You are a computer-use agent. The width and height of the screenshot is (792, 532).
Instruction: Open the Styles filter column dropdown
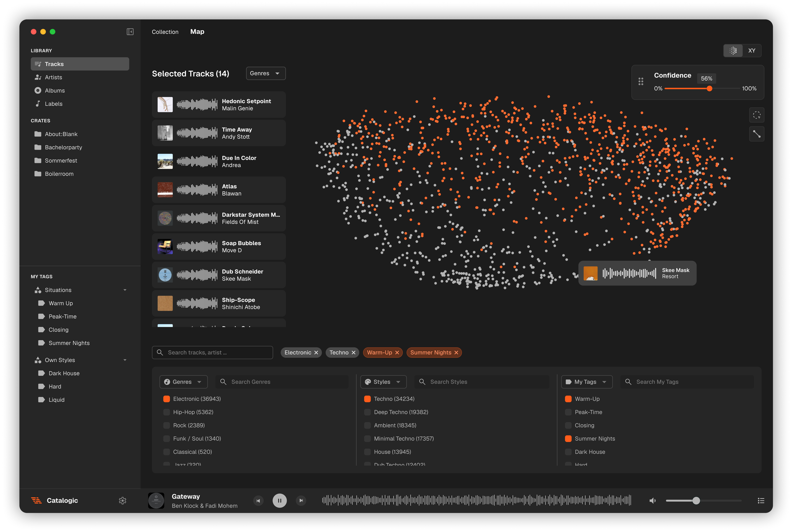point(383,382)
